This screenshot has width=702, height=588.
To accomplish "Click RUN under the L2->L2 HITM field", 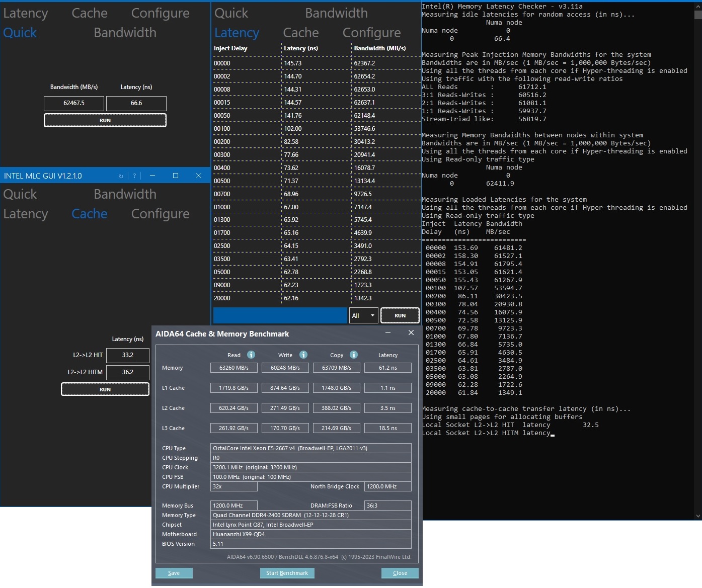I will tap(105, 389).
